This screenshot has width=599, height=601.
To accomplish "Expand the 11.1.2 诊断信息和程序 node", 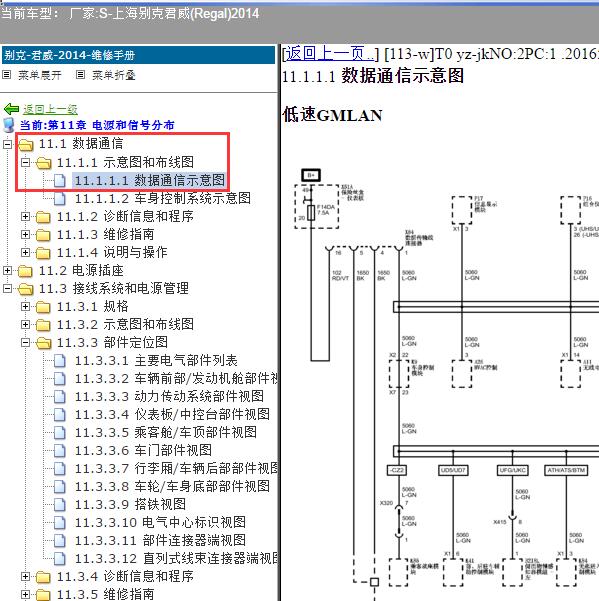I will coord(25,217).
